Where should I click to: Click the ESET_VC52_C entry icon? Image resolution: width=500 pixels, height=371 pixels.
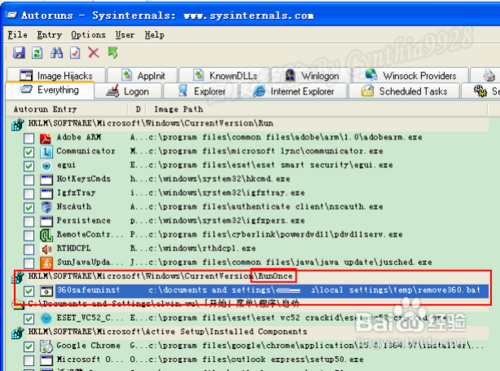point(46,318)
